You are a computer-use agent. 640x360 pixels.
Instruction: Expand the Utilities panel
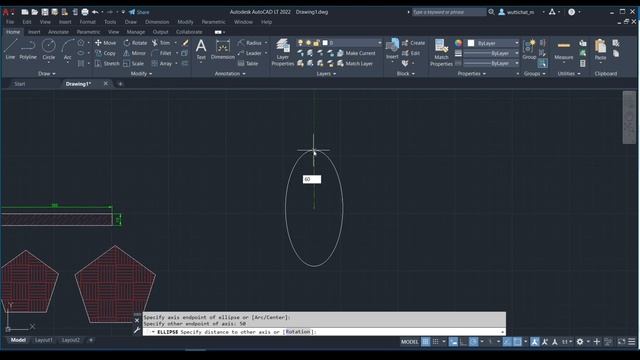(569, 74)
